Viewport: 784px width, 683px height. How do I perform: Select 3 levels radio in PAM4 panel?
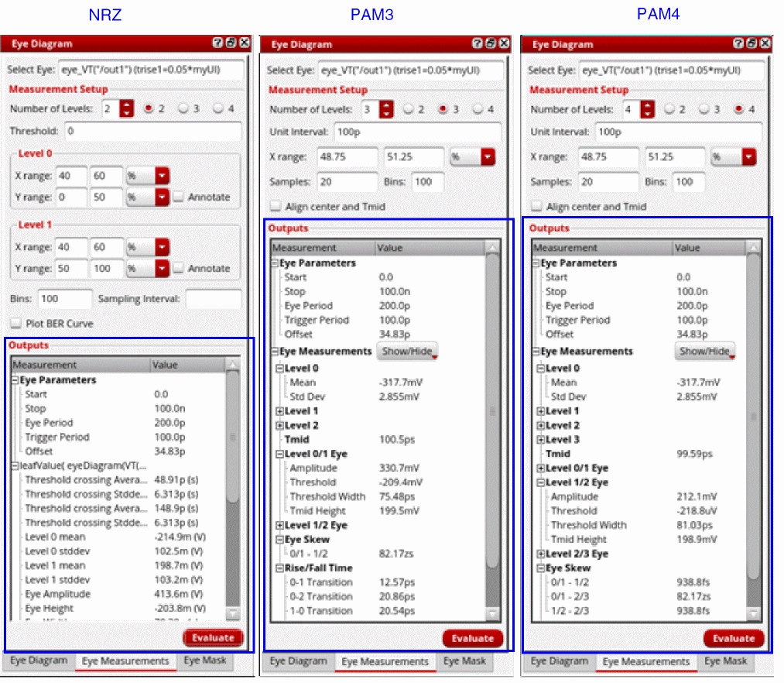click(704, 108)
